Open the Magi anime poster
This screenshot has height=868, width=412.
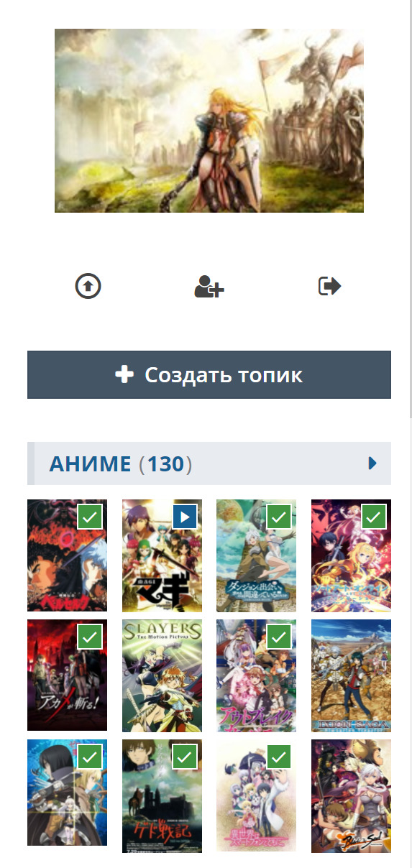[x=162, y=555]
